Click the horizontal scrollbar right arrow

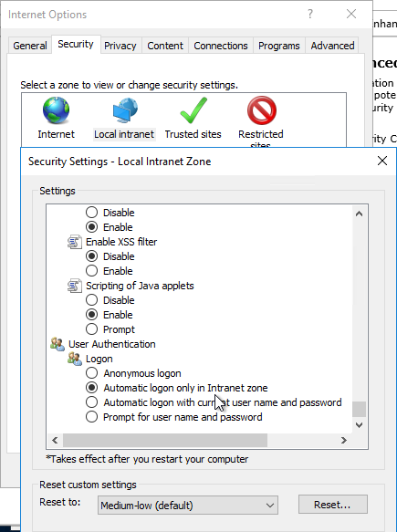click(x=344, y=441)
